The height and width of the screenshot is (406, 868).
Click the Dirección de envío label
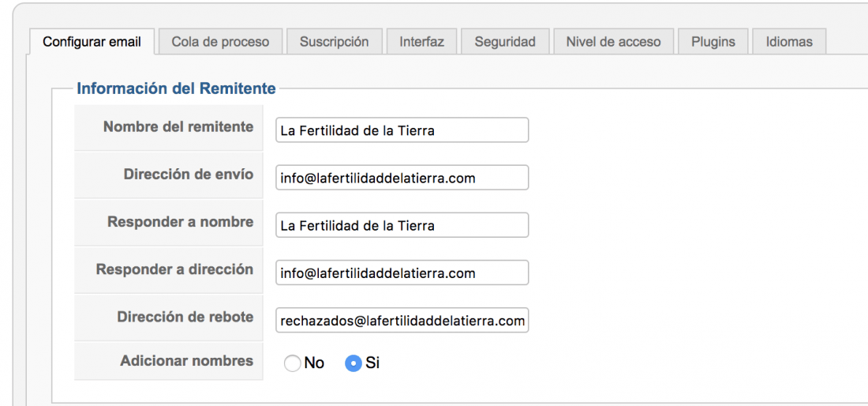(189, 175)
